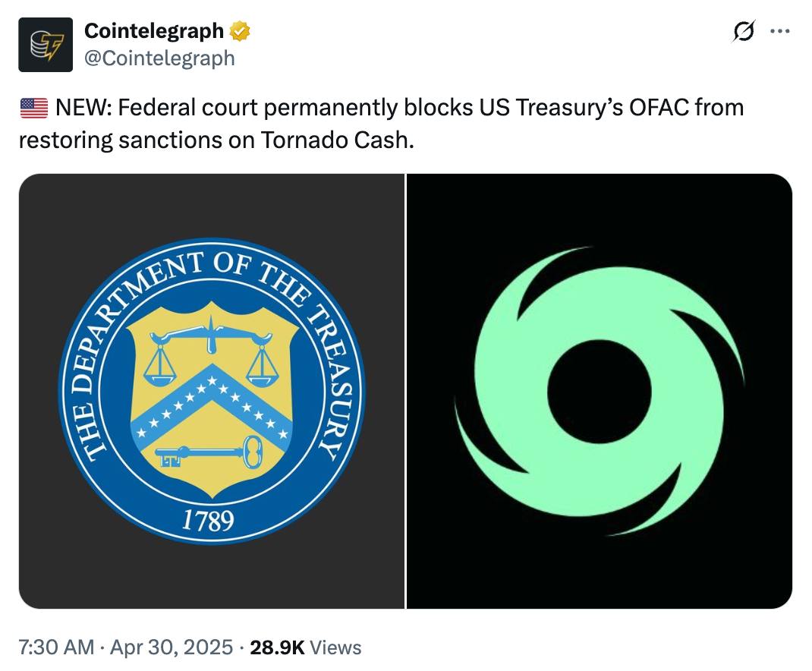
Task: View the green Tornado Cash logo image
Action: 600,391
